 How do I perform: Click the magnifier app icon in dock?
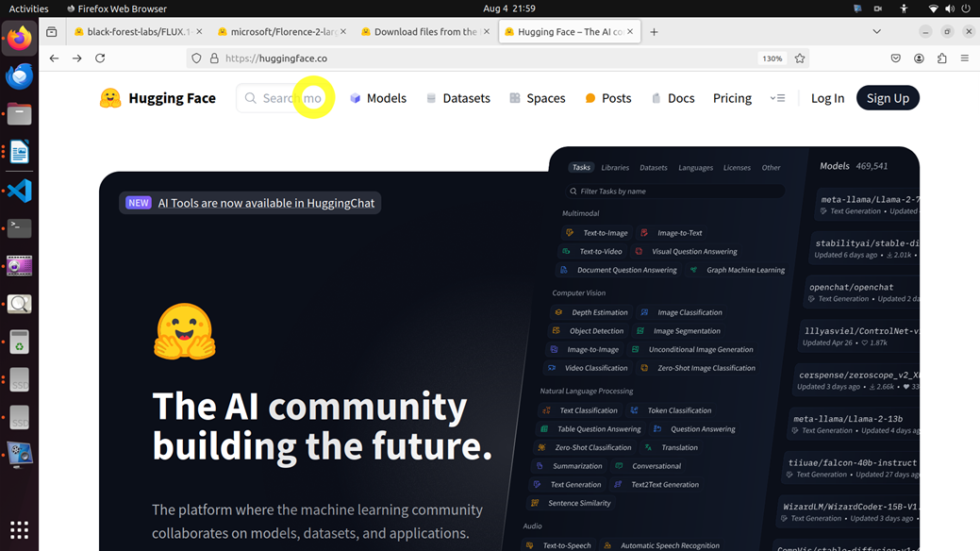[20, 304]
